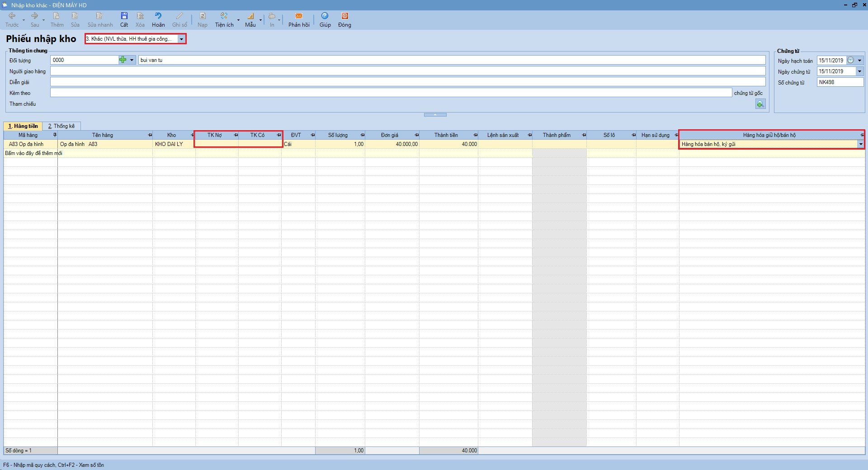Pin the Mã hàng column
This screenshot has width=868, height=470.
point(55,135)
